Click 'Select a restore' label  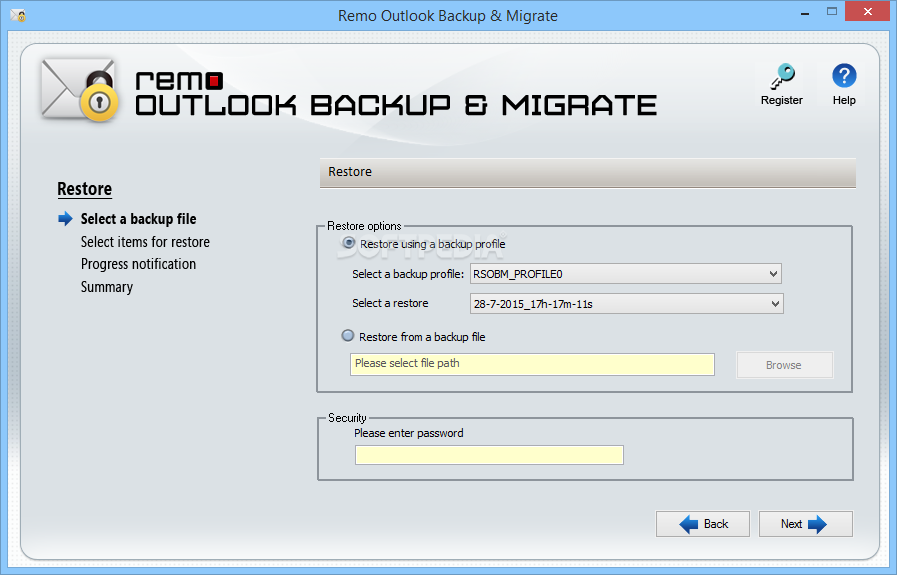coord(390,303)
